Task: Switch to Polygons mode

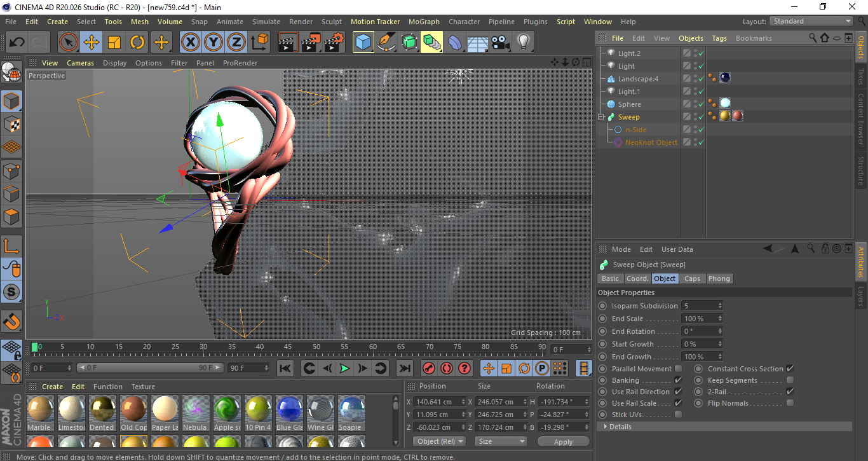Action: click(x=11, y=216)
